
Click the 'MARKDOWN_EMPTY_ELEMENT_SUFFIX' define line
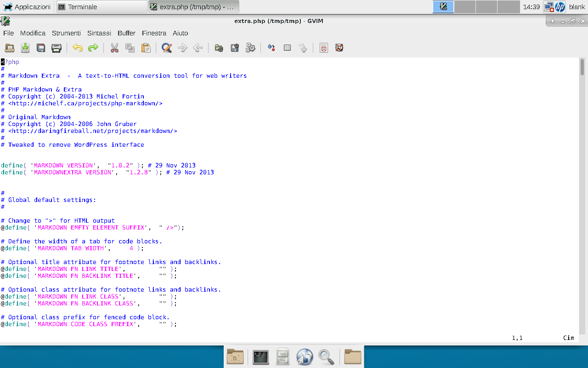click(93, 228)
